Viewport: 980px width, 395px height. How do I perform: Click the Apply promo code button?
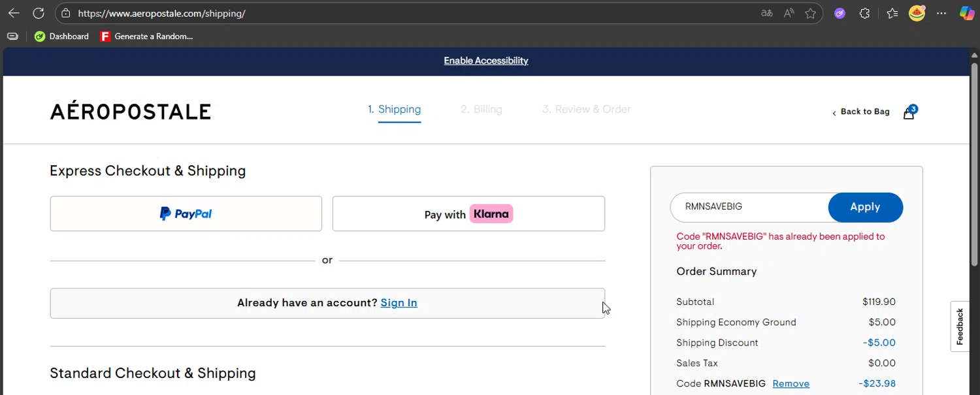pos(865,207)
